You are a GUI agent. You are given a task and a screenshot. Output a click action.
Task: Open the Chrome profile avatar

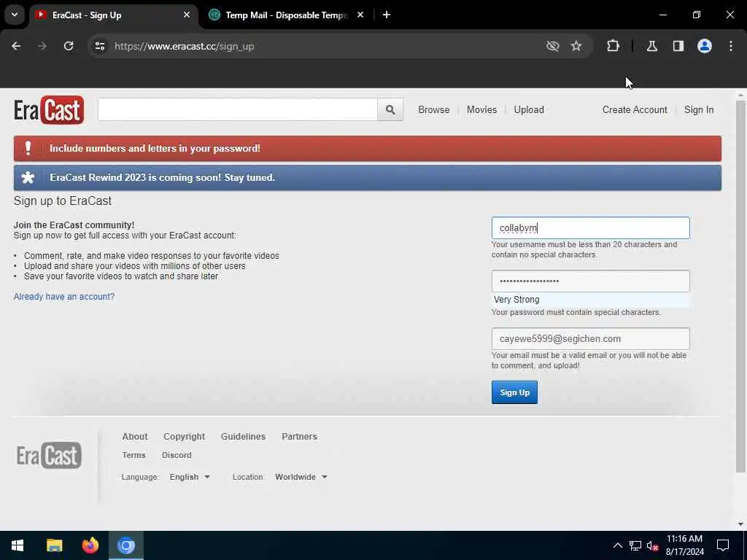pyautogui.click(x=705, y=46)
